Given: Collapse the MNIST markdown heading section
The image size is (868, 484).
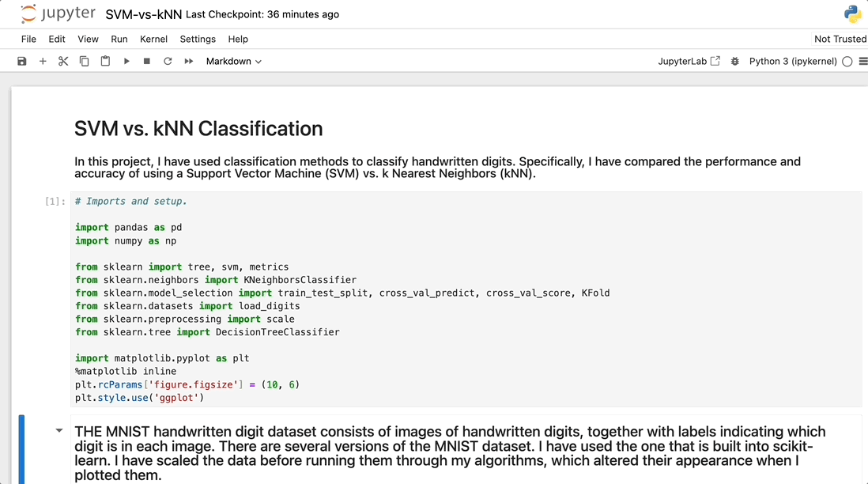Looking at the screenshot, I should pos(59,430).
